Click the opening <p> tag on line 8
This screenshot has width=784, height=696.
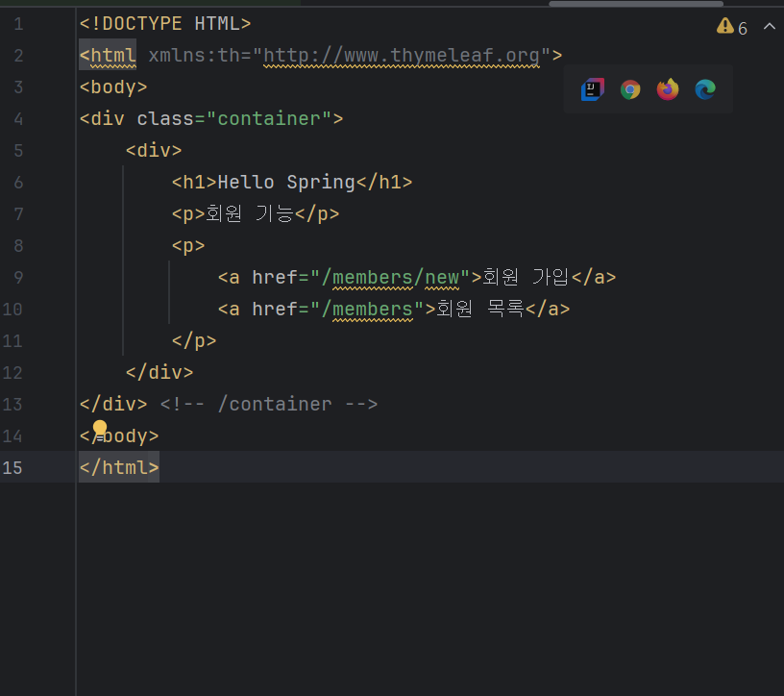pos(188,246)
